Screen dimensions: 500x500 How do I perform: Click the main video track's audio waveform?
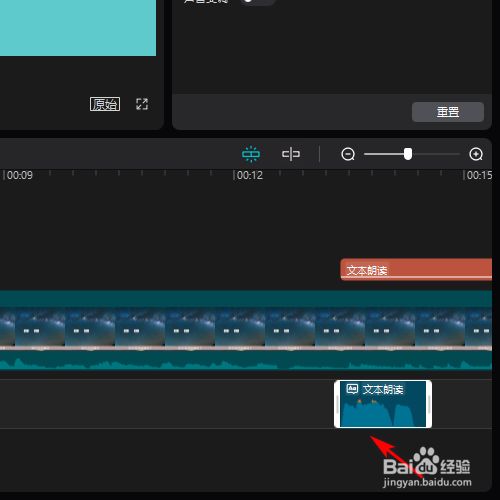tap(246, 360)
